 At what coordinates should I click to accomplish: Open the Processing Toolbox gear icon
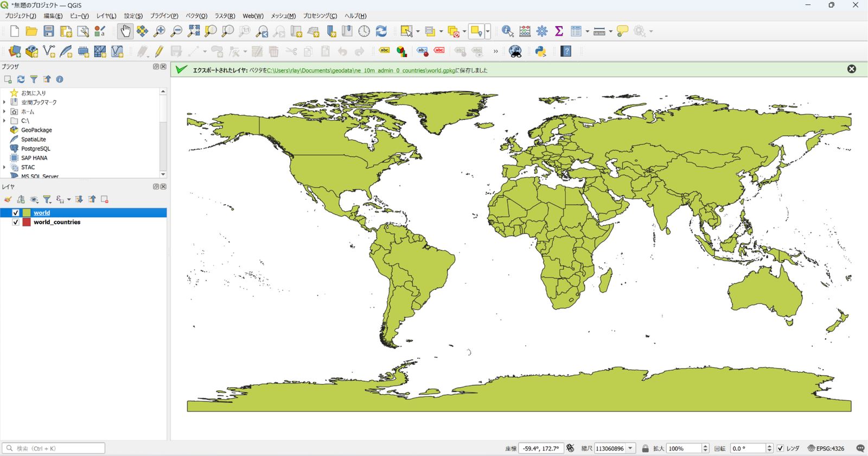541,31
